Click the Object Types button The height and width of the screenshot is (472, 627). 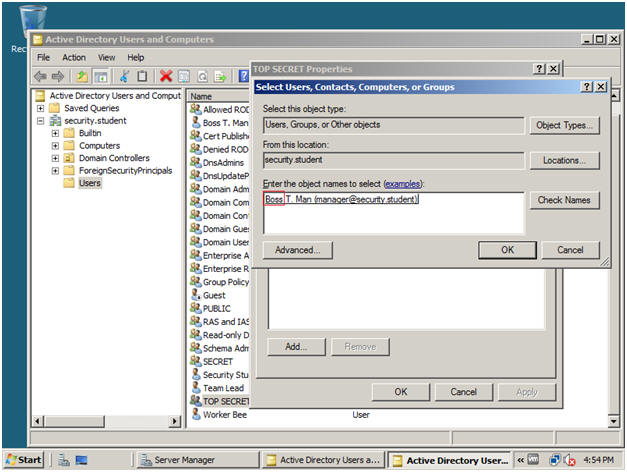pyautogui.click(x=564, y=125)
